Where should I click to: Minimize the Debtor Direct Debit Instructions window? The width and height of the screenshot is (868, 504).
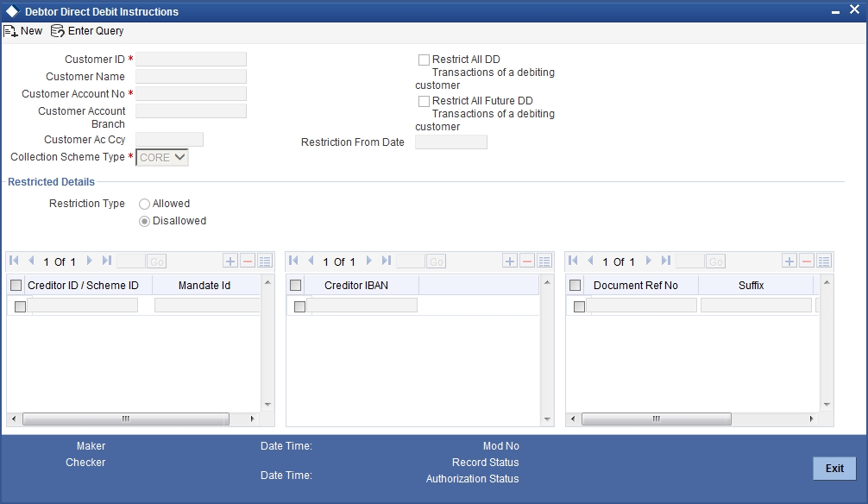pyautogui.click(x=835, y=11)
